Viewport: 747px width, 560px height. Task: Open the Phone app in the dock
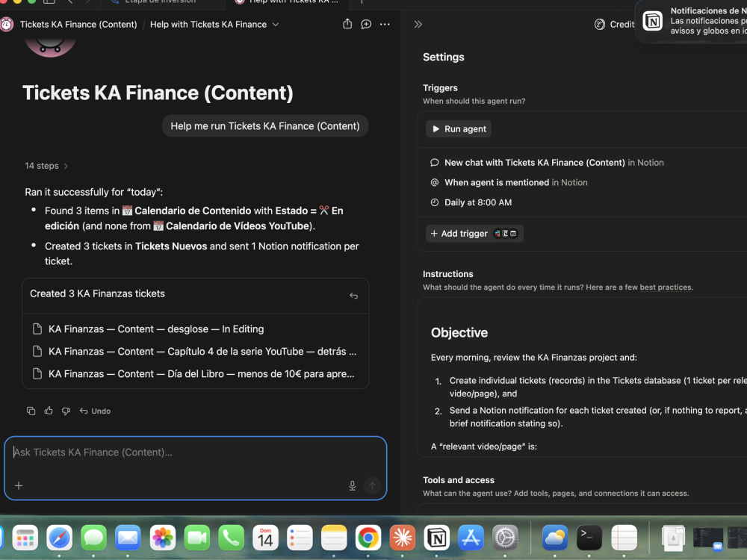click(231, 538)
